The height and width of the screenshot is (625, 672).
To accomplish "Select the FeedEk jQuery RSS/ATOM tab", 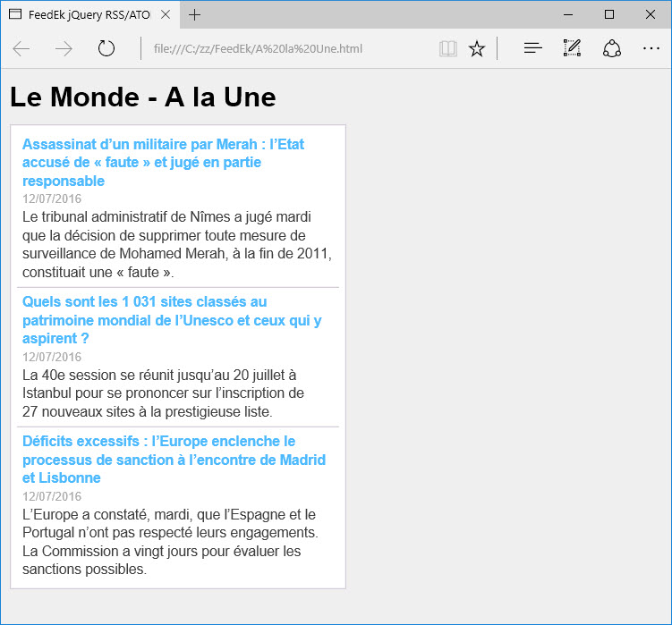I will (x=90, y=15).
